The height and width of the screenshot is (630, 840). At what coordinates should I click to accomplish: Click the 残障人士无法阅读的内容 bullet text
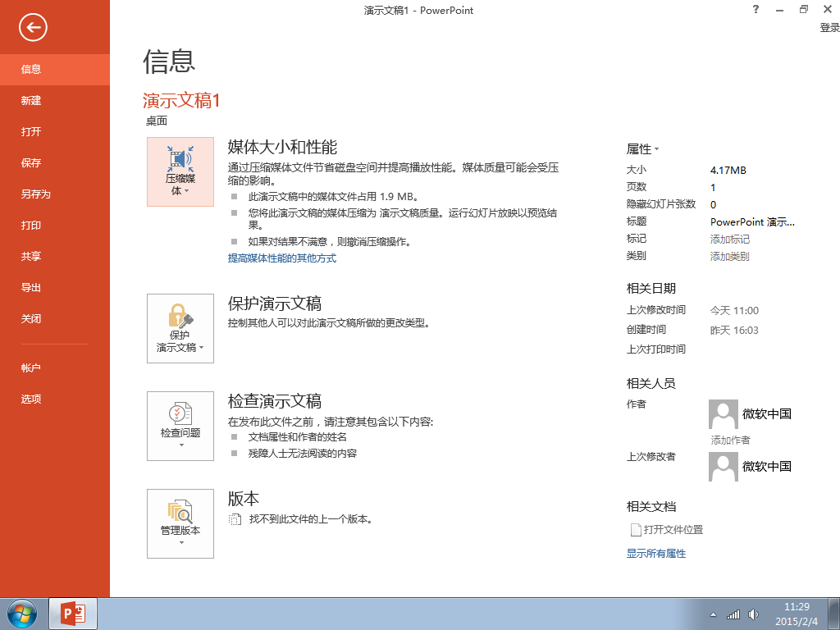point(302,453)
